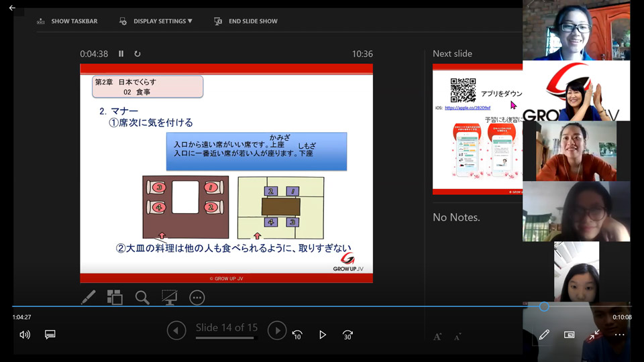This screenshot has height=362, width=644.
Task: Skip back 10 seconds in video
Action: [x=297, y=335]
